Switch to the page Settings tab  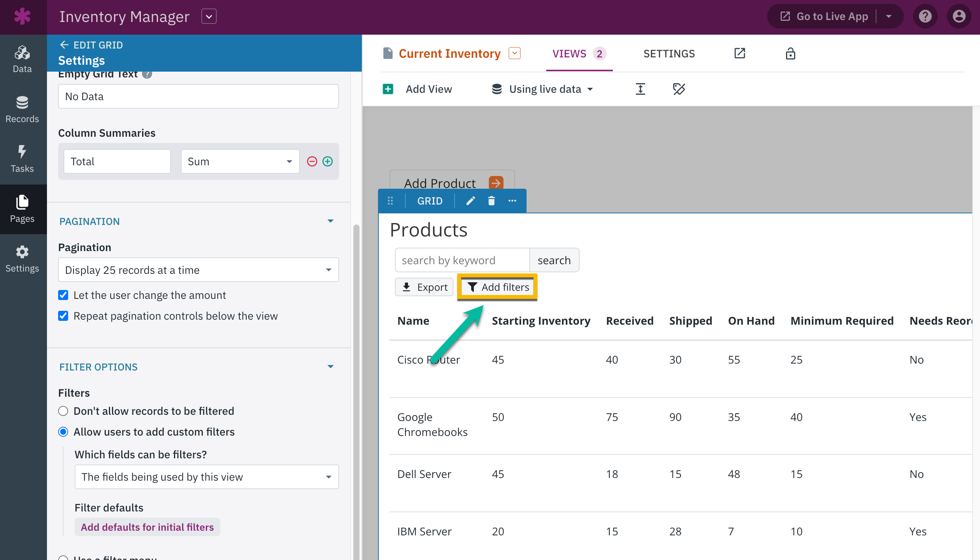coord(669,54)
